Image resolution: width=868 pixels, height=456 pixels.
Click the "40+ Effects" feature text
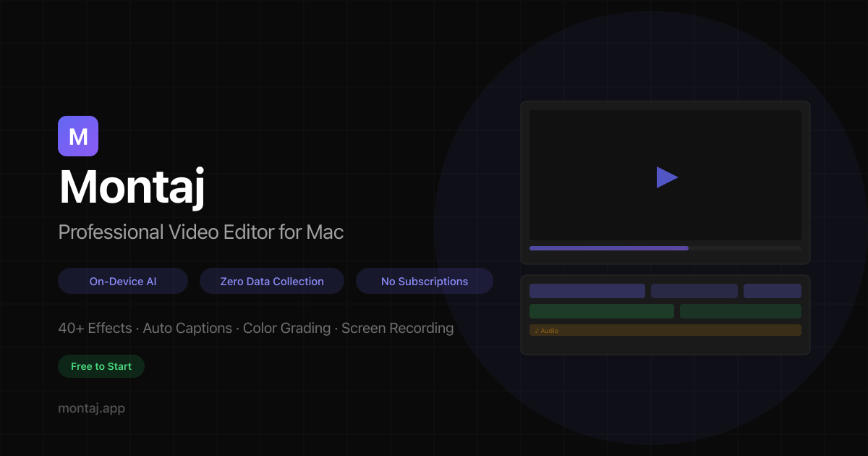(95, 328)
